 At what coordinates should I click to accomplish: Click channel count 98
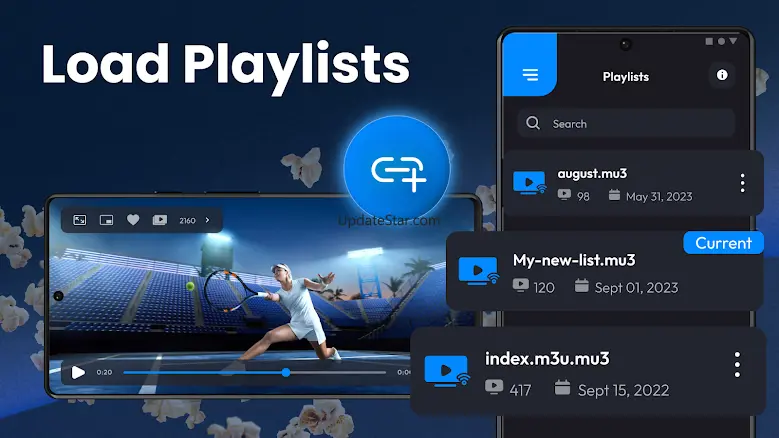click(583, 197)
